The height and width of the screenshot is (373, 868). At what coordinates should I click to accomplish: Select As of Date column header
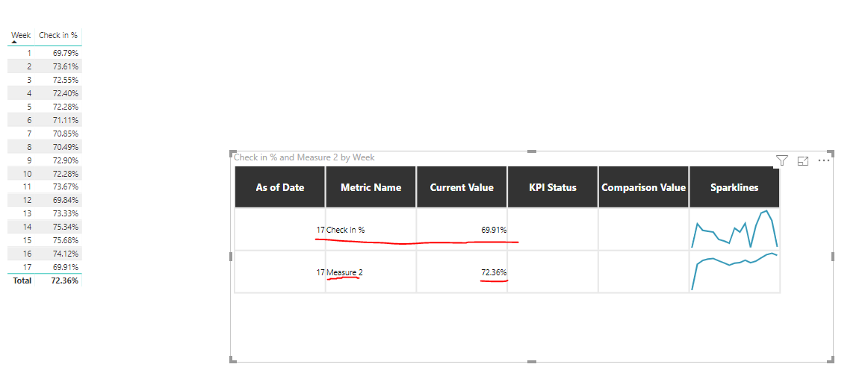280,187
